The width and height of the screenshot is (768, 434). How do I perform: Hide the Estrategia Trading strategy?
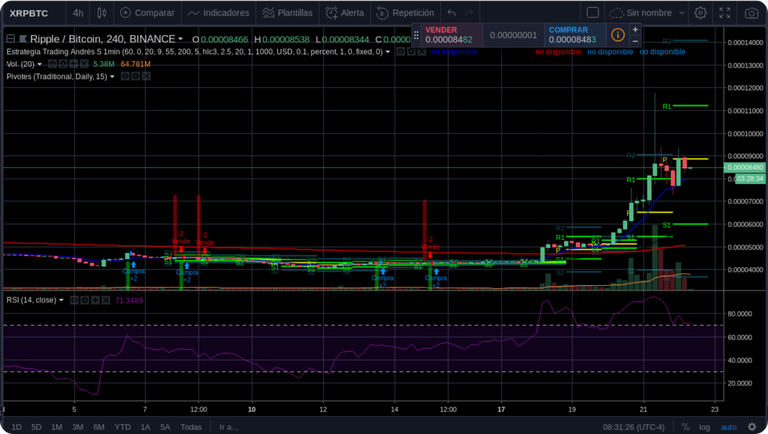pos(401,51)
